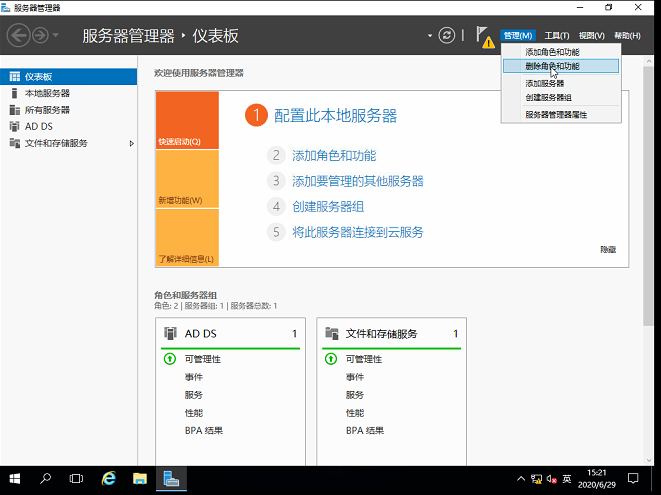Click green 可管理性 icon in 文件和存储服务 tile
Viewport: 661px width, 495px height.
tap(331, 359)
